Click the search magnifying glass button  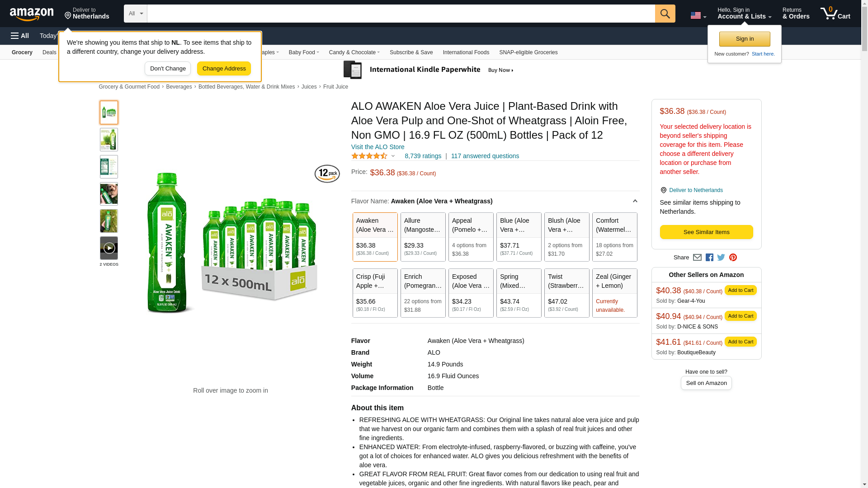pos(665,14)
